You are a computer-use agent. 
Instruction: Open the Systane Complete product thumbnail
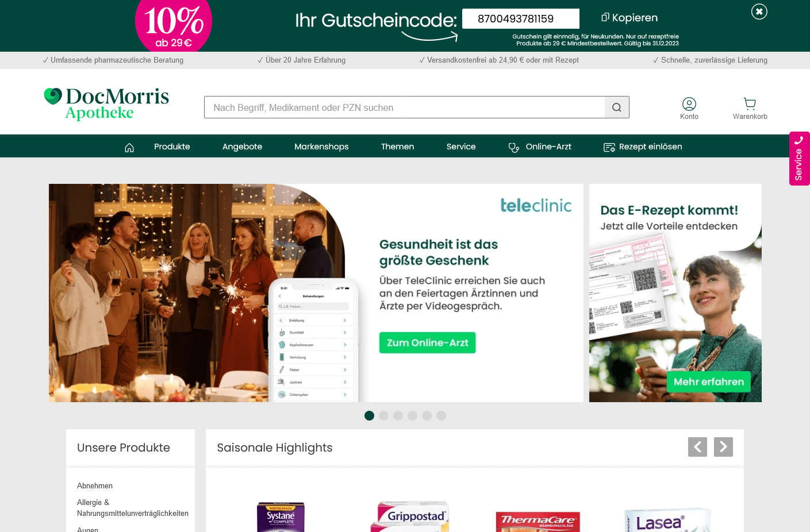tap(281, 517)
